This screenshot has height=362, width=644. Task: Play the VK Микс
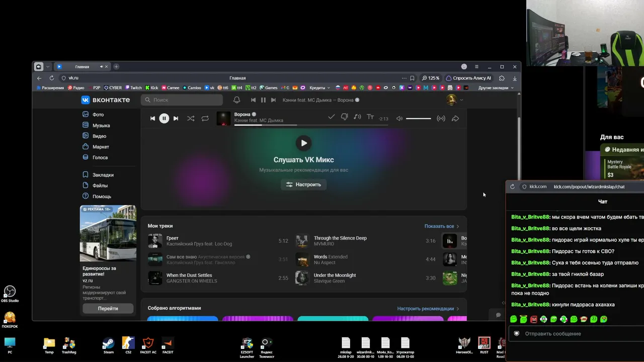303,143
